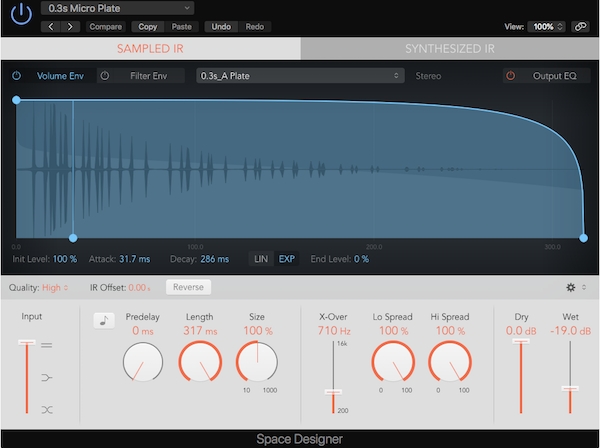The image size is (600, 448).
Task: Select EXP decay mode
Action: (x=287, y=259)
